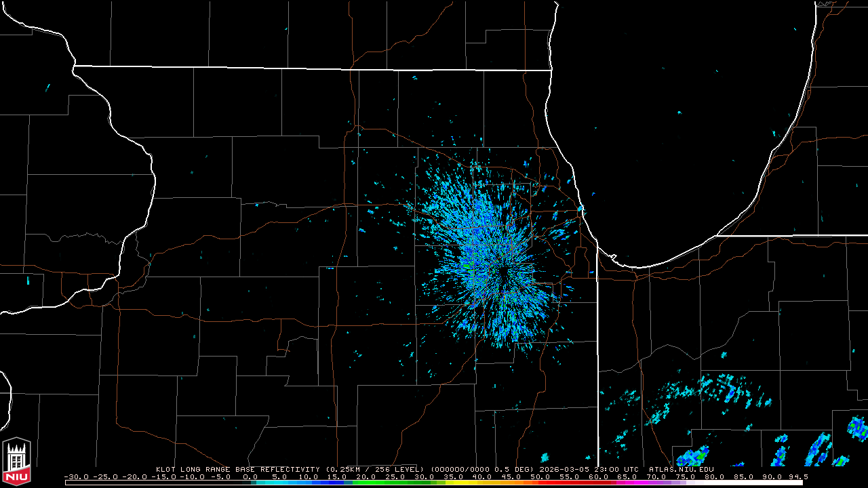Click the reflectivity color scale bar
Viewport: 868px width, 488px height.
434,483
